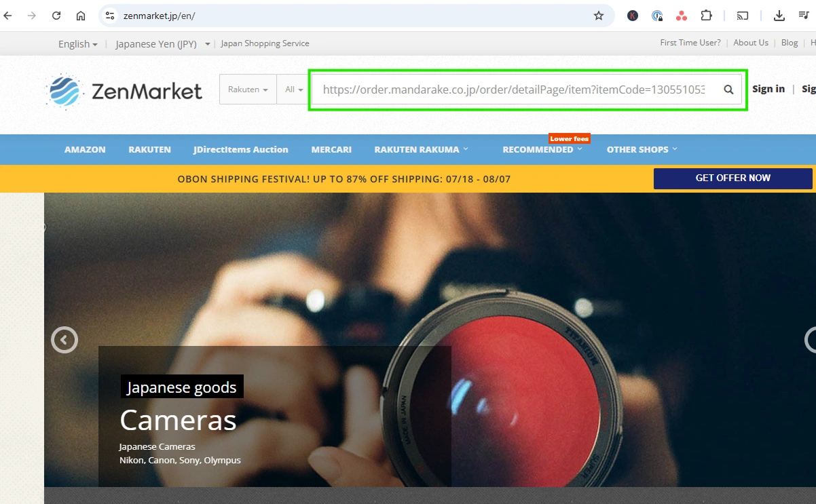Open browser downloads icon
The image size is (816, 504).
[x=779, y=16]
